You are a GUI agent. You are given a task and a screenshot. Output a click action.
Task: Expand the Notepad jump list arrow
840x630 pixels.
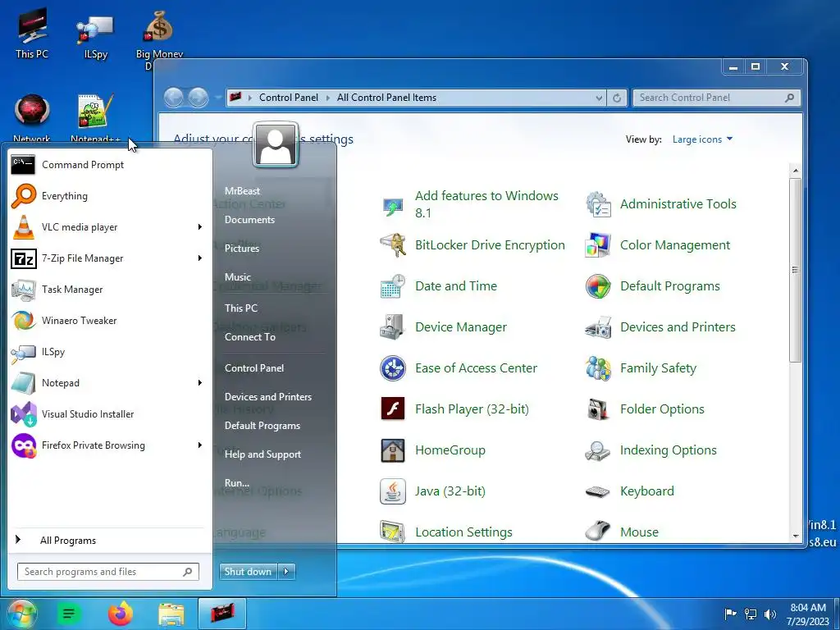200,383
